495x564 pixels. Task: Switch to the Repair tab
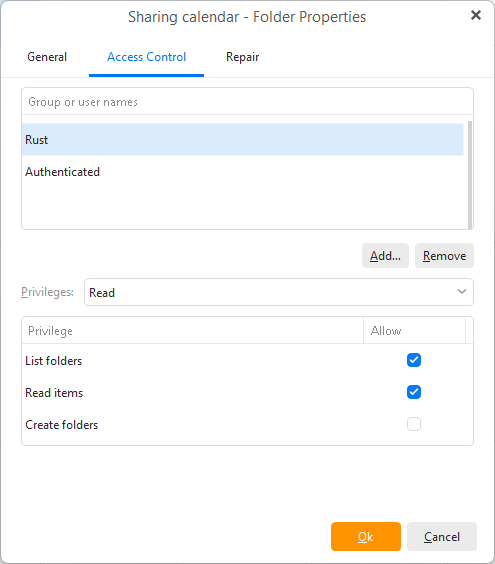242,57
